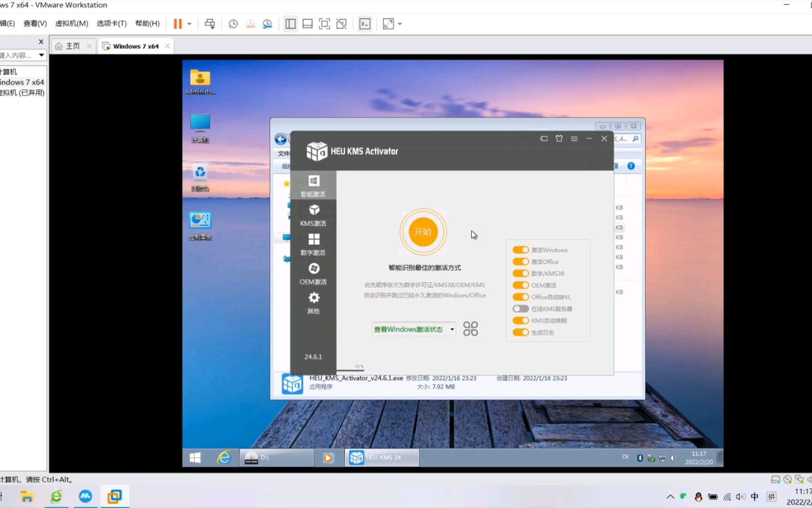Click the mini-mode rectangle icon in activator title
The width and height of the screenshot is (812, 508).
(x=544, y=139)
